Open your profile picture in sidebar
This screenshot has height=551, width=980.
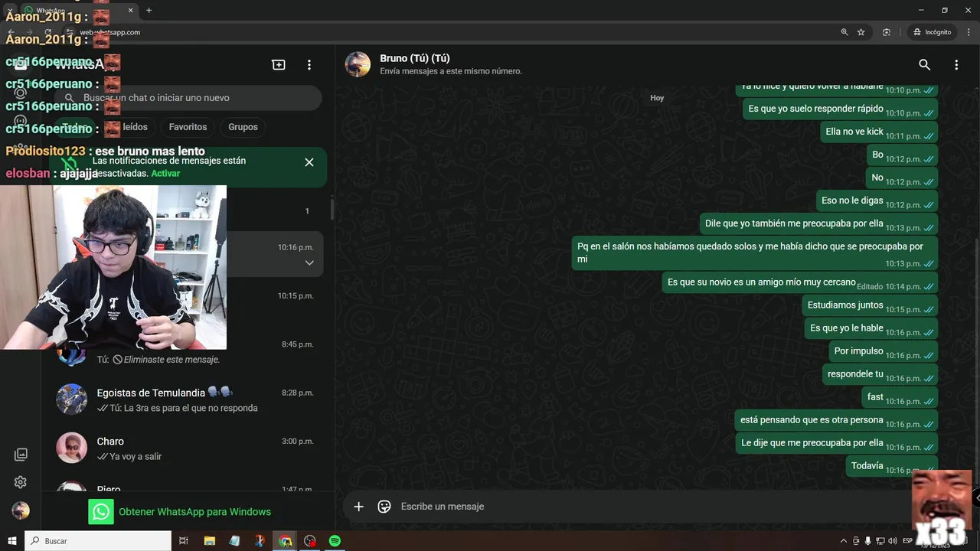(21, 510)
